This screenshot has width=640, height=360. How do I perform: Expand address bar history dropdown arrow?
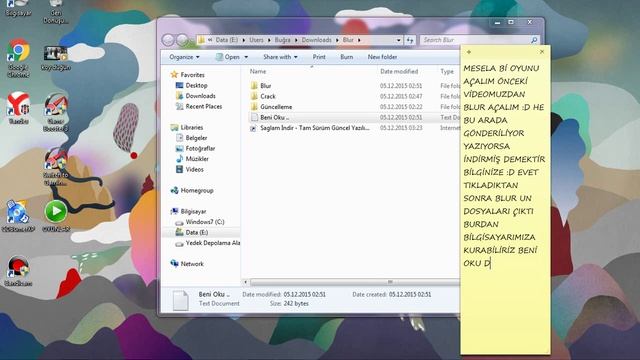pos(398,40)
